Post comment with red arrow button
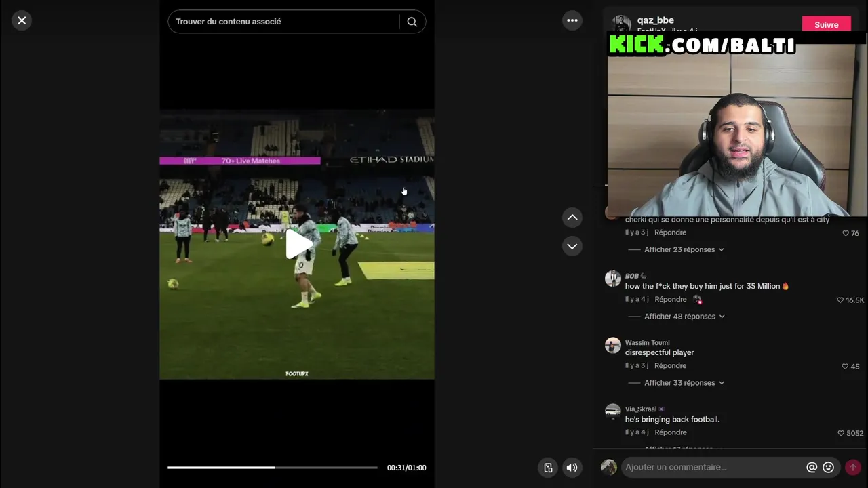The image size is (868, 488). (x=853, y=467)
